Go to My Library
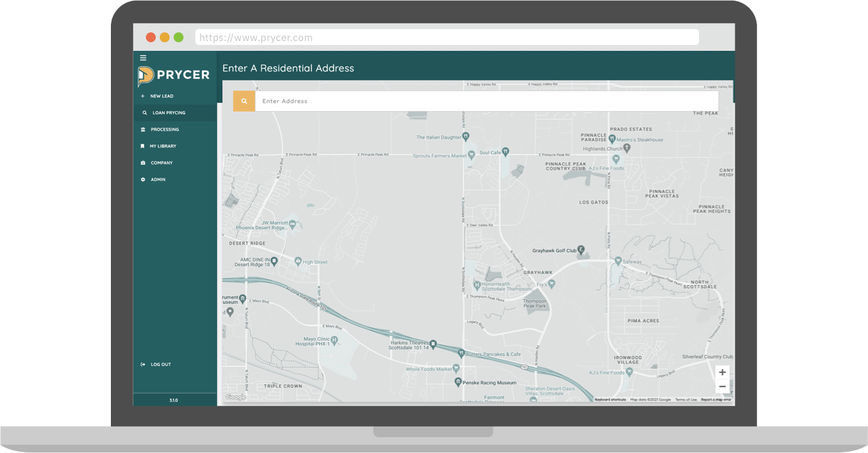 coord(162,146)
